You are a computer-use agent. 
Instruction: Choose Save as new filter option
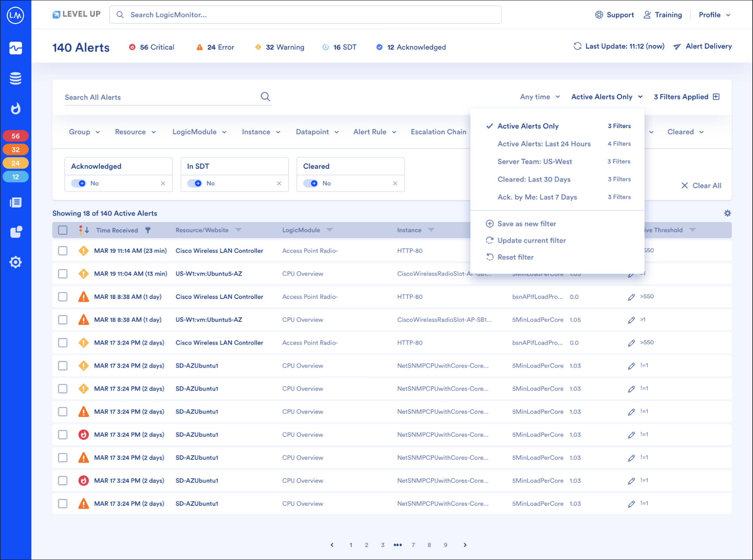click(526, 224)
